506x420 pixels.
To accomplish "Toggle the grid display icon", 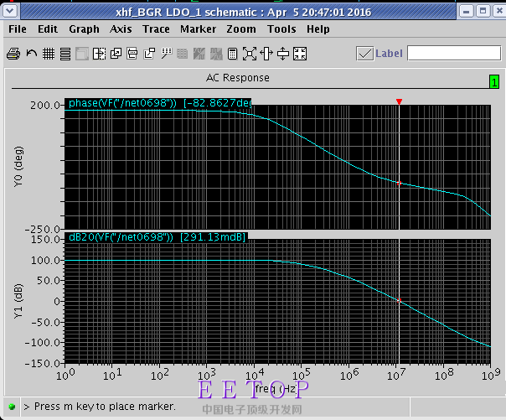I will pyautogui.click(x=49, y=54).
